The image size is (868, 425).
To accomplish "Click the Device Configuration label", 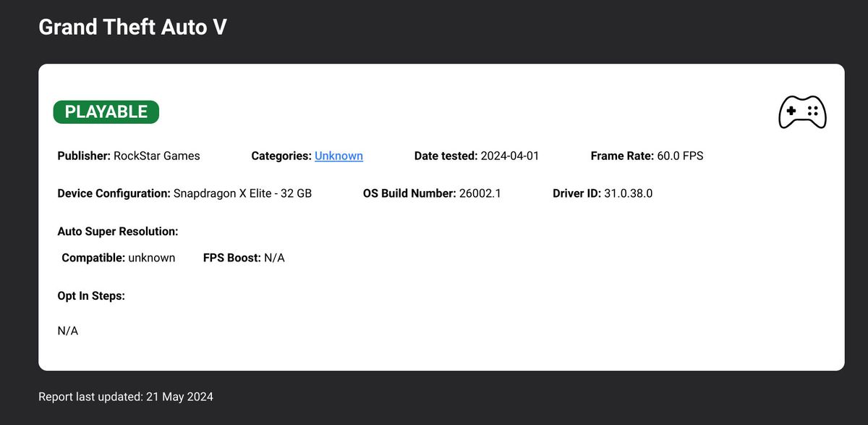I will [x=114, y=193].
